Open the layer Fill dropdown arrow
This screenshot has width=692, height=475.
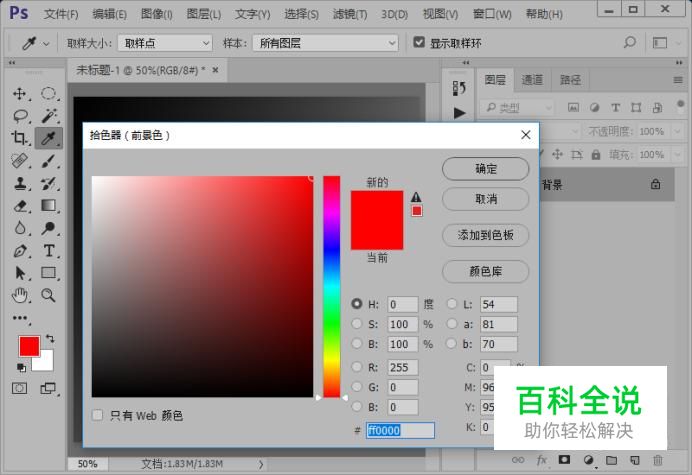pyautogui.click(x=677, y=155)
